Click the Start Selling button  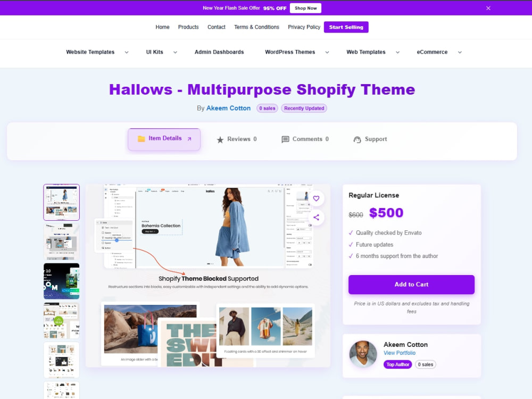pos(346,27)
